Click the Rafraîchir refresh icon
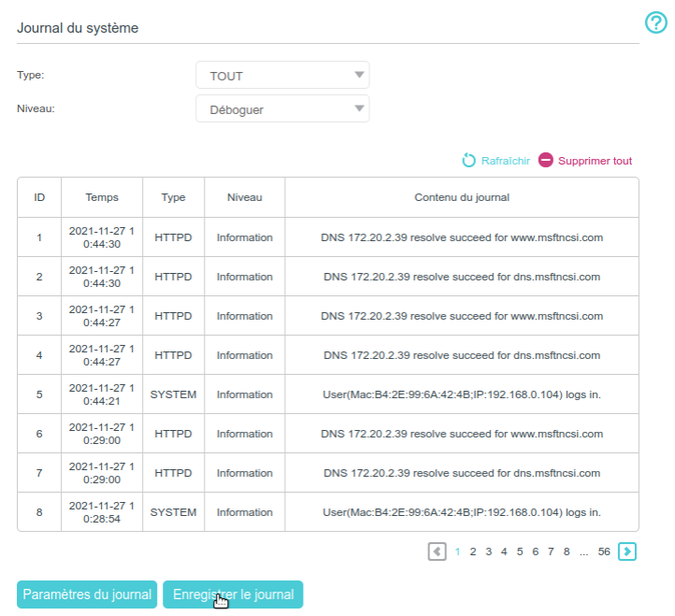The width and height of the screenshot is (675, 616). pyautogui.click(x=469, y=161)
